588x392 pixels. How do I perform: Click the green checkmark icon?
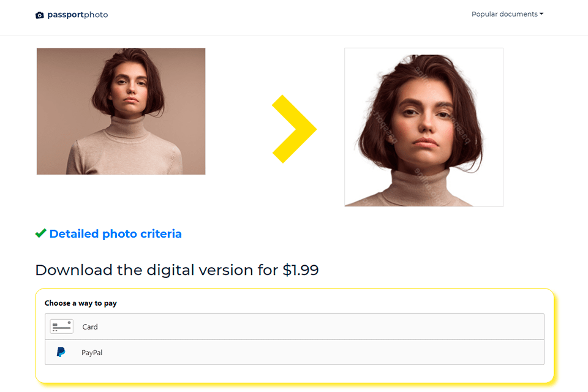pos(40,233)
